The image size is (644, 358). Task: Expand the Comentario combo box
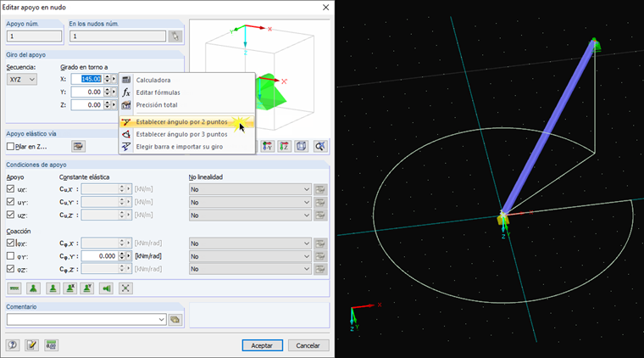(161, 319)
